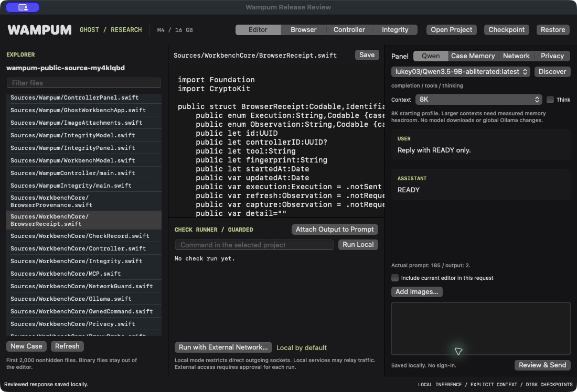Open Sources/WorkbenchCore/Ollama.swift

coord(84,299)
